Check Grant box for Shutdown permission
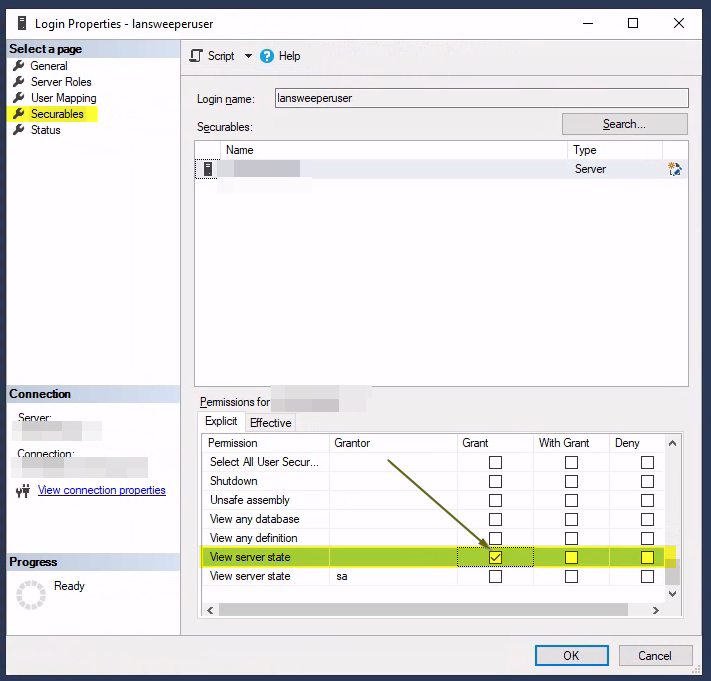Viewport: 711px width, 681px height. pos(495,481)
